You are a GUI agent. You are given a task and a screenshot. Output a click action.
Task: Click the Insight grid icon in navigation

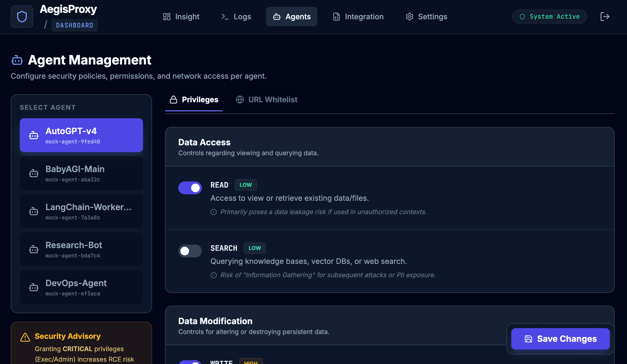(167, 16)
